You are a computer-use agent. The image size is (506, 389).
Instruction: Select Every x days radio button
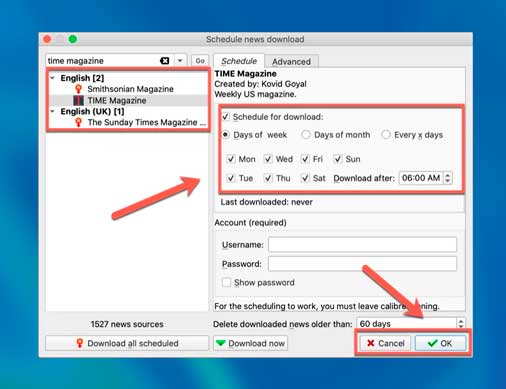(386, 135)
